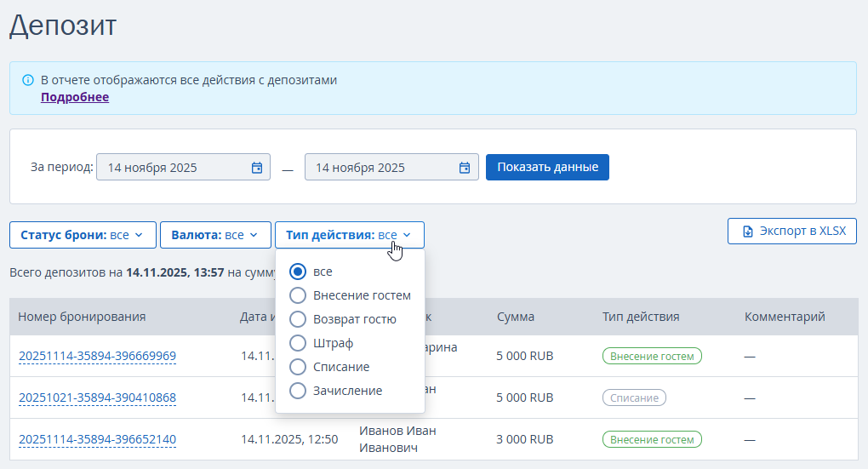This screenshot has height=469, width=868.
Task: Choose the «Возврат гостю» radio option
Action: (298, 319)
